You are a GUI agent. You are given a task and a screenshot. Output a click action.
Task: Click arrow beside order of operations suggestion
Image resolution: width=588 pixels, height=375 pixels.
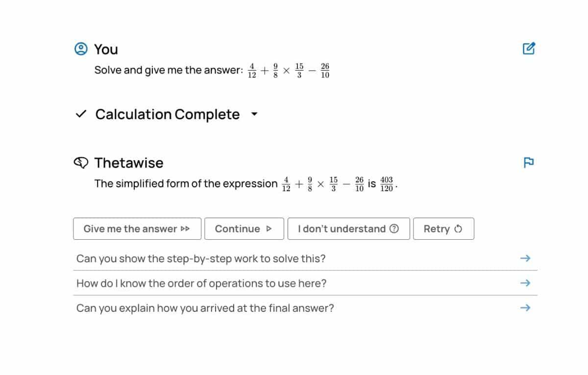click(x=525, y=283)
